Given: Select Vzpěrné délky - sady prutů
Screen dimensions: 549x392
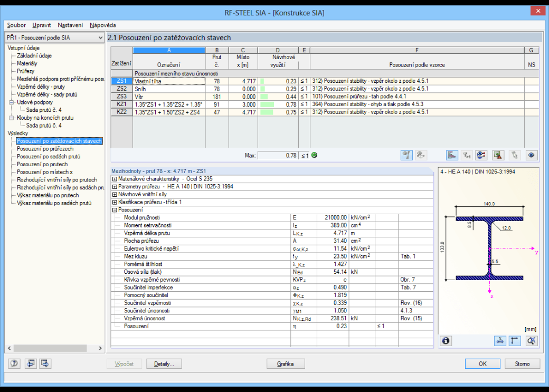Looking at the screenshot, I should 47,94.
